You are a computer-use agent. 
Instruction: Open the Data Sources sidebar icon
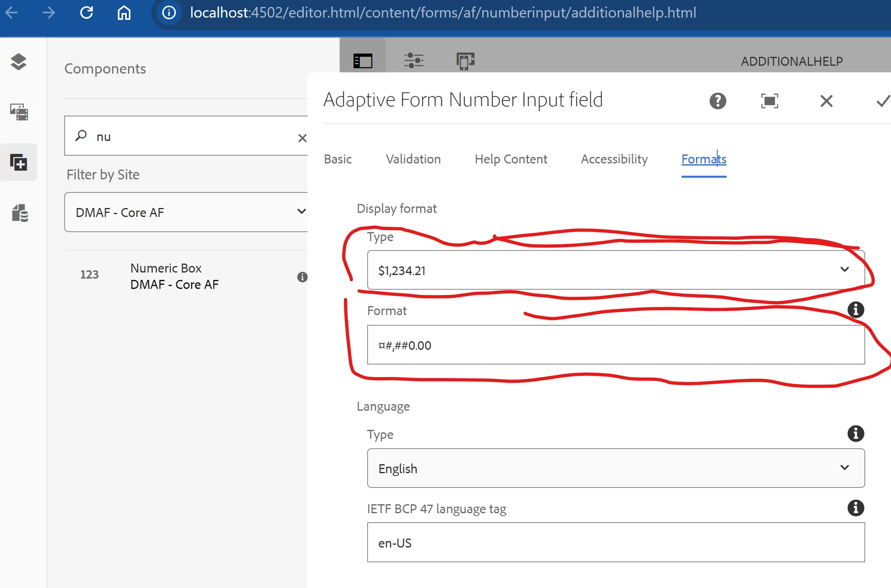(x=20, y=213)
